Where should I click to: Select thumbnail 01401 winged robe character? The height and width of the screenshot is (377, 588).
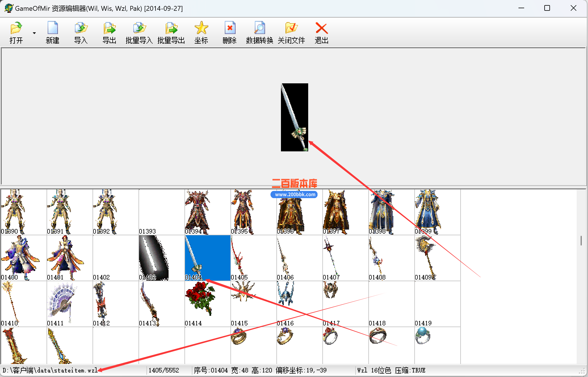click(x=70, y=258)
